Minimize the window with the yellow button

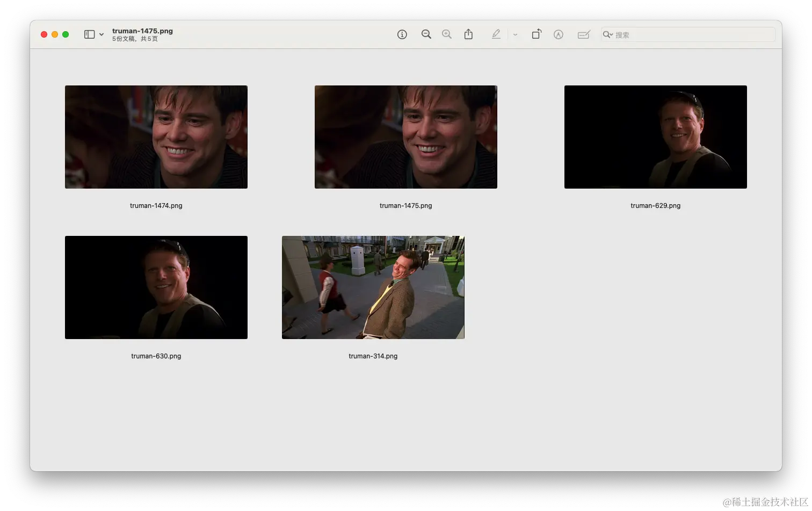(55, 34)
